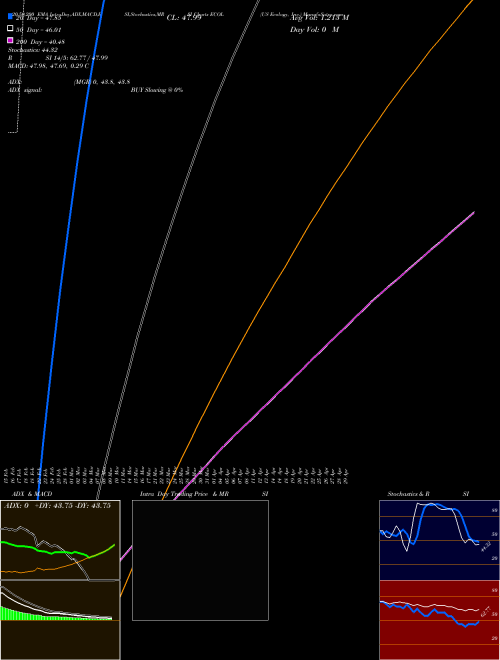Open the ADX indicator chart panel
The width and height of the screenshot is (500, 660).
(60, 540)
